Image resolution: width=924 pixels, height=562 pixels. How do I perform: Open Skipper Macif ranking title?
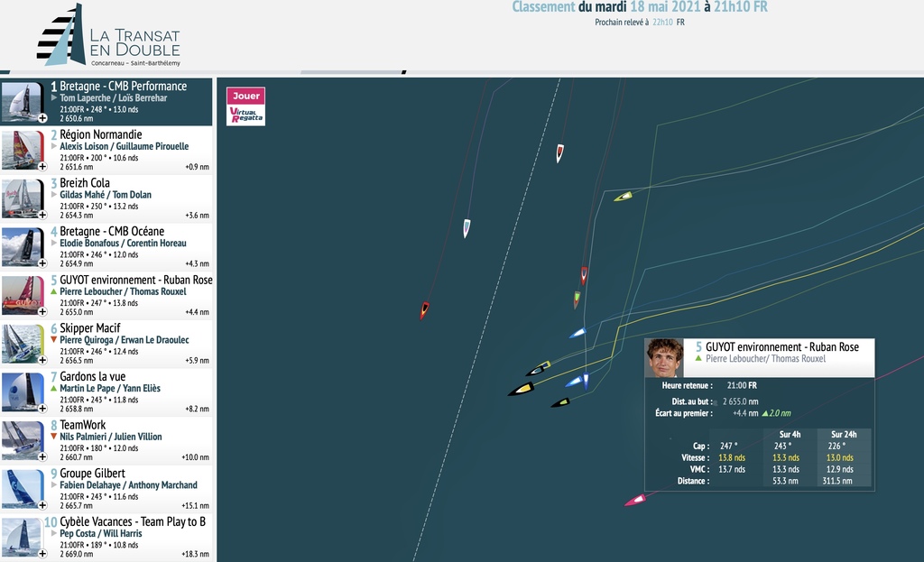(89, 327)
